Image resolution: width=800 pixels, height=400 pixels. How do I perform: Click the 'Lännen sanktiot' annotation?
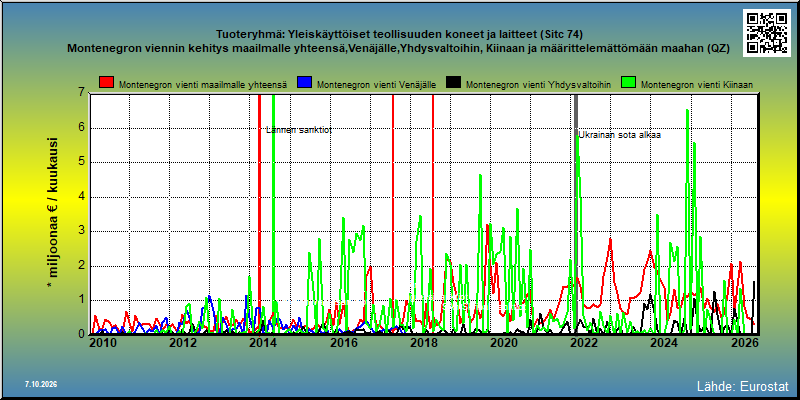(x=299, y=130)
